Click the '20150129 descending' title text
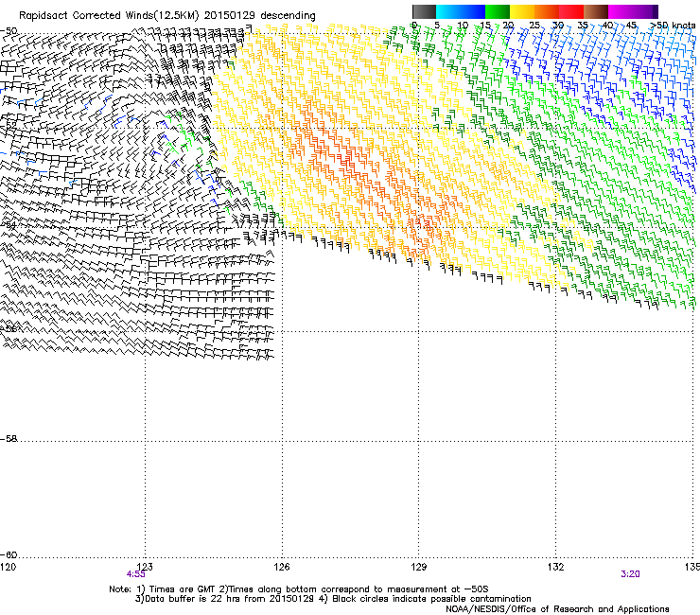Image resolution: width=700 pixels, height=615 pixels. 259,16
